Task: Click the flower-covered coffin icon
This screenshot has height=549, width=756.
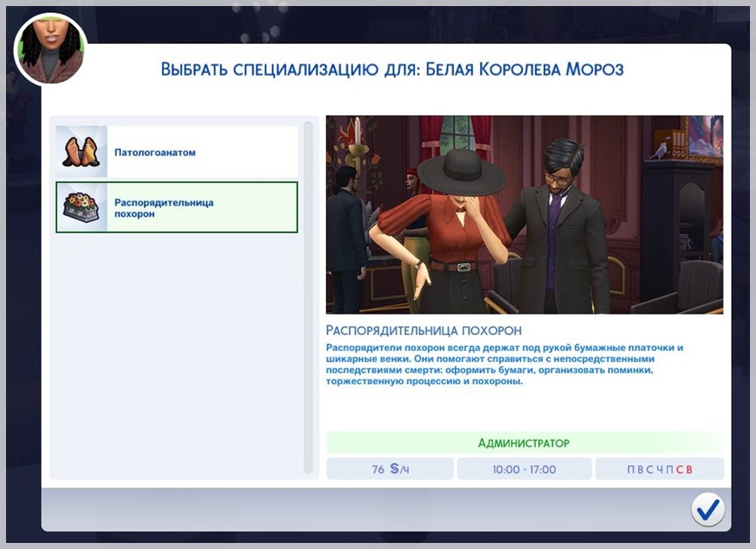Action: pyautogui.click(x=81, y=207)
